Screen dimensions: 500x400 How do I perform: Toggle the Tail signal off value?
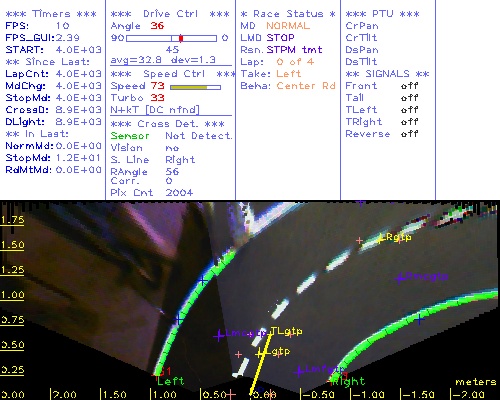[410, 98]
